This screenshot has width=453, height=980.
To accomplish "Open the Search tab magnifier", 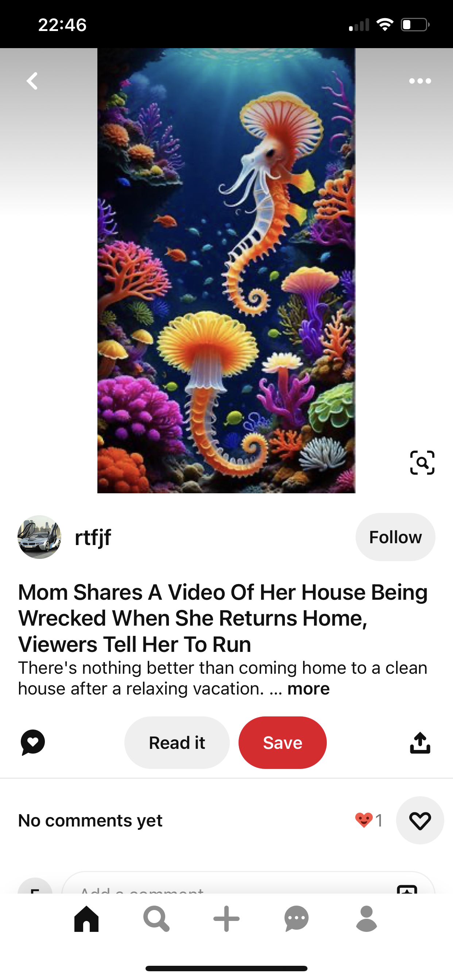I will click(156, 918).
